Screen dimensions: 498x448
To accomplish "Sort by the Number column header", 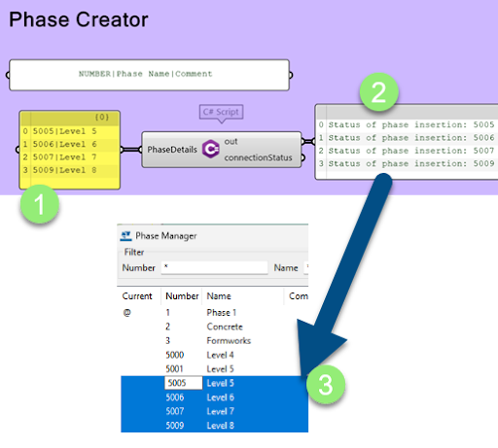I will (x=182, y=296).
